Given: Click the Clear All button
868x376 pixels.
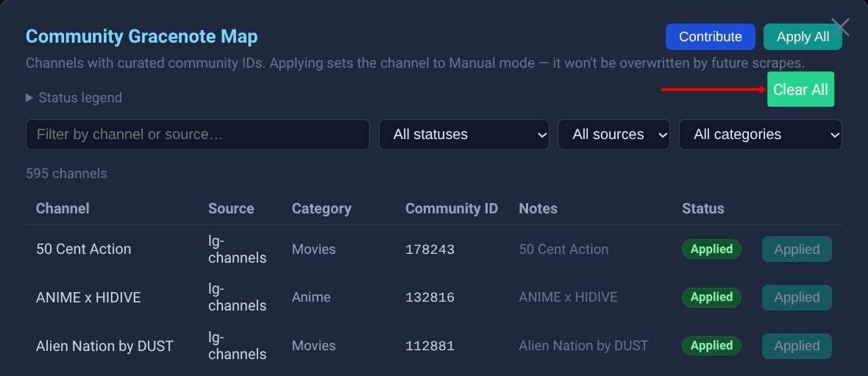Looking at the screenshot, I should (800, 90).
